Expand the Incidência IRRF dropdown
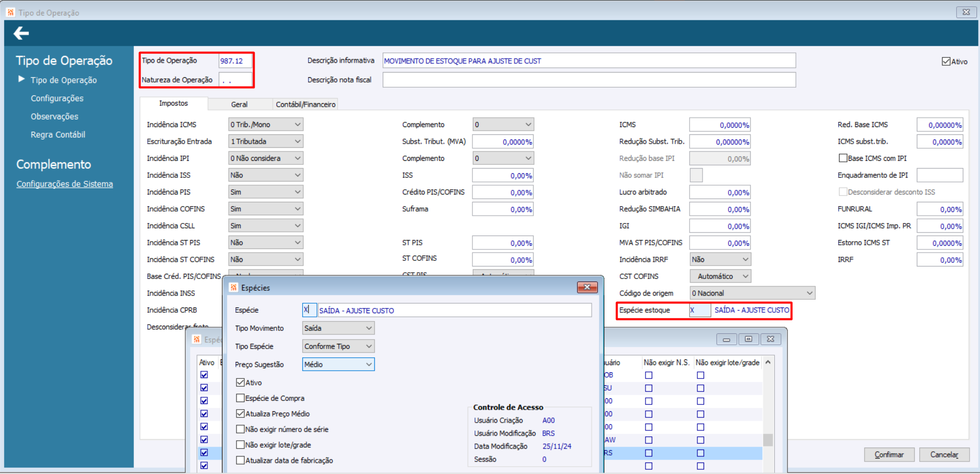The height and width of the screenshot is (474, 980). point(720,259)
